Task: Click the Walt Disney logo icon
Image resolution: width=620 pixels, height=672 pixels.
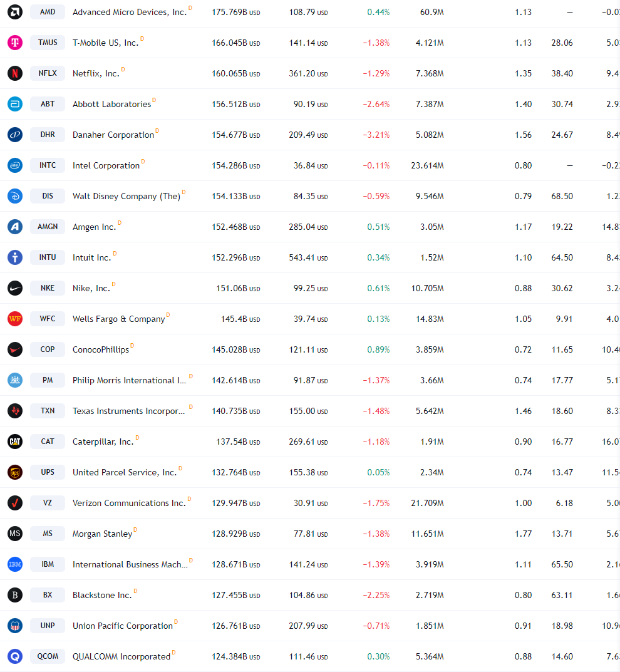Action: click(15, 196)
